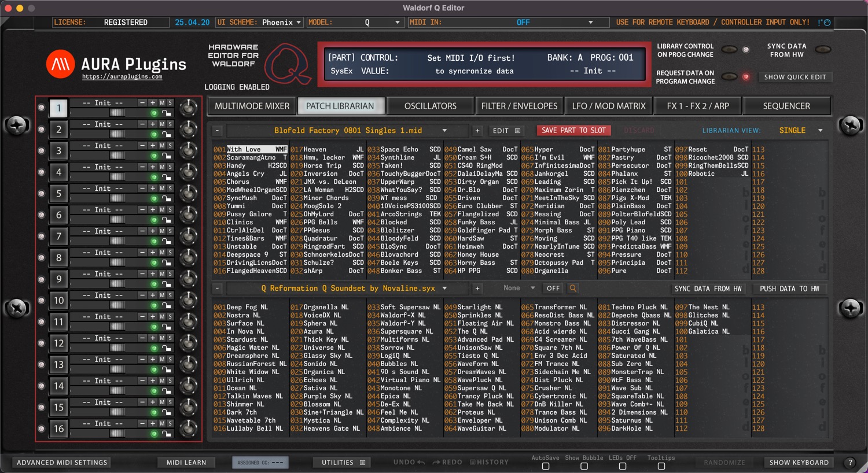Enable AutoSave checkbox
Viewport: 868px width, 473px height.
coord(546,466)
